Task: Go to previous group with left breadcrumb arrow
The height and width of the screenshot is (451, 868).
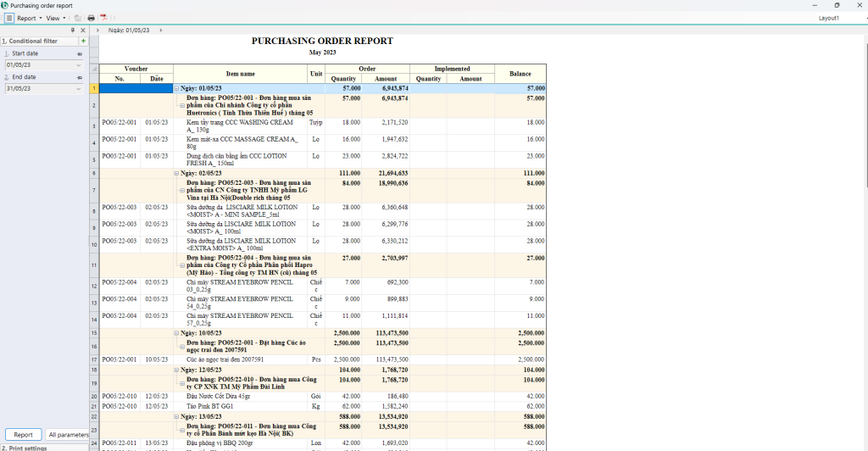Action: coord(98,31)
